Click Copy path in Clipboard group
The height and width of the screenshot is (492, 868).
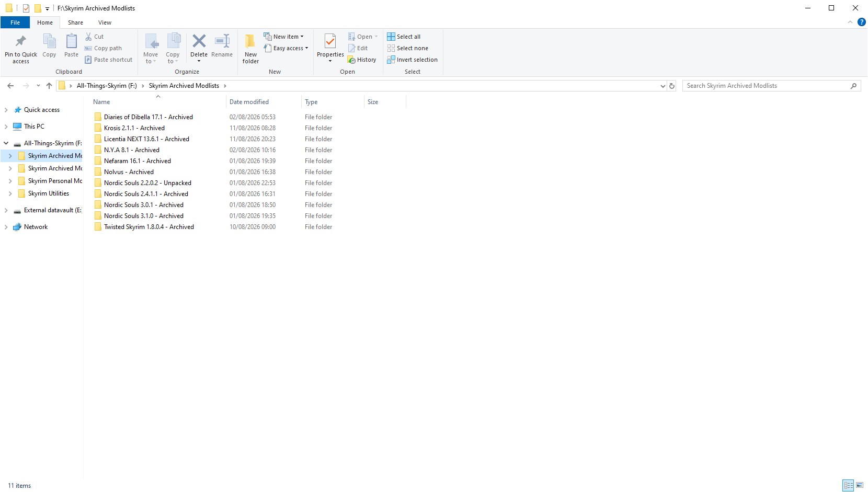tap(103, 48)
